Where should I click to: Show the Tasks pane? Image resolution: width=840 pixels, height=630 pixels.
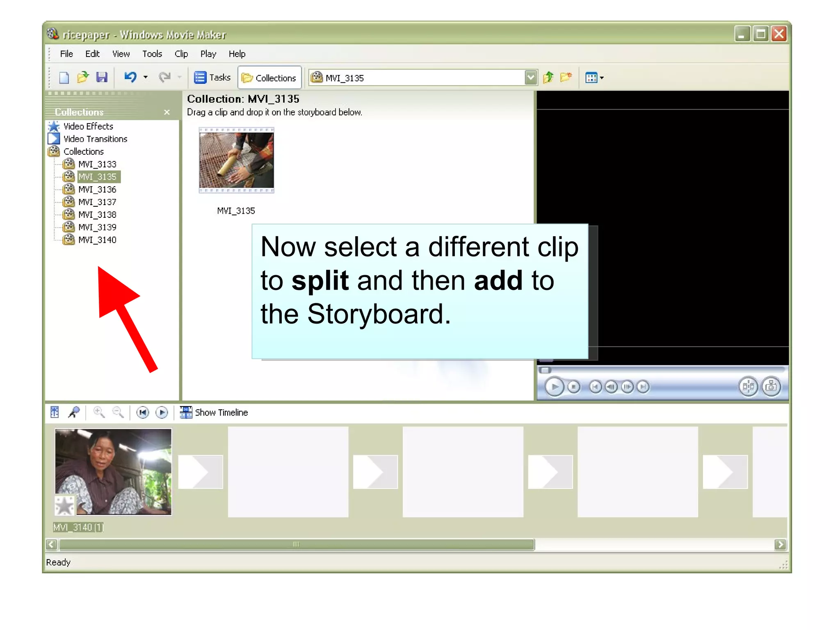(212, 78)
